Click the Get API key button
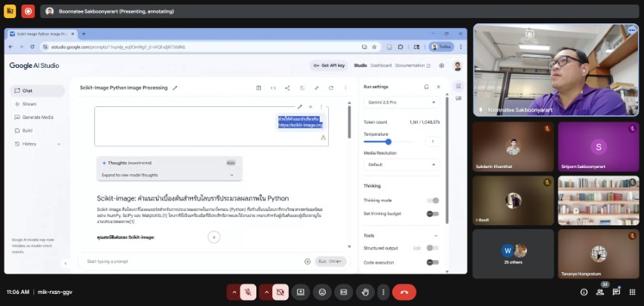The height and width of the screenshot is (306, 644). [329, 66]
